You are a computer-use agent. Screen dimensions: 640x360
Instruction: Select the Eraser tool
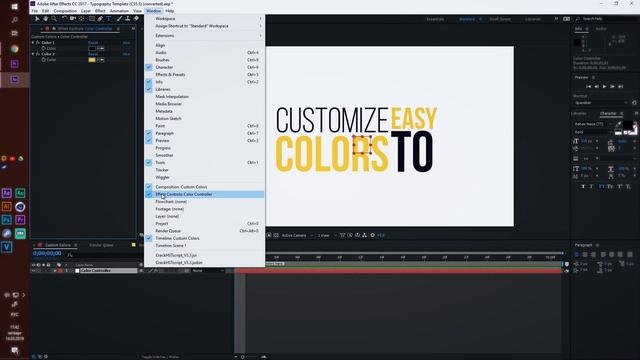coord(136,19)
